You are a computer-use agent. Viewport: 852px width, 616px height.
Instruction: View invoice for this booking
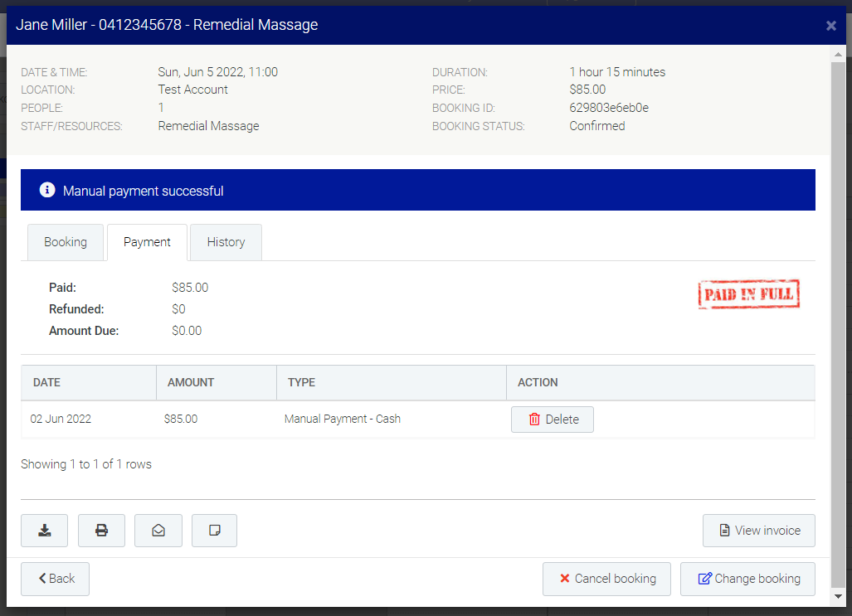[x=758, y=530]
